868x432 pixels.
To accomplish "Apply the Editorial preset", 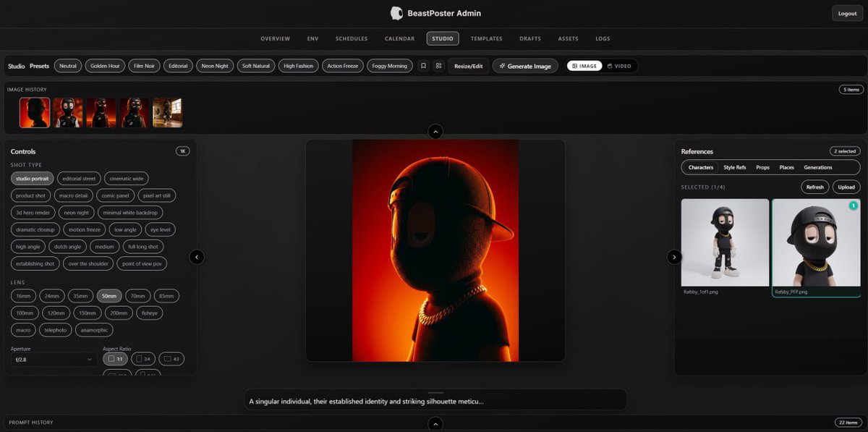I will tap(178, 66).
